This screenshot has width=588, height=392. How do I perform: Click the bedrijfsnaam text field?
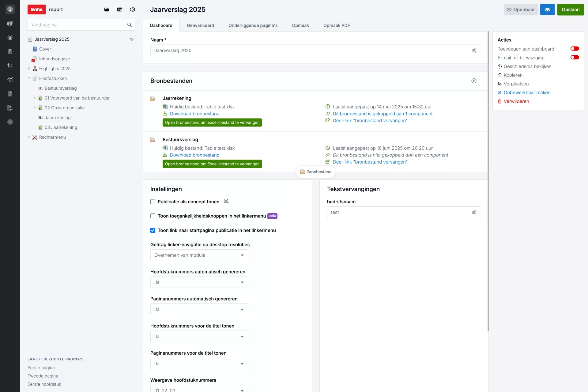point(398,212)
